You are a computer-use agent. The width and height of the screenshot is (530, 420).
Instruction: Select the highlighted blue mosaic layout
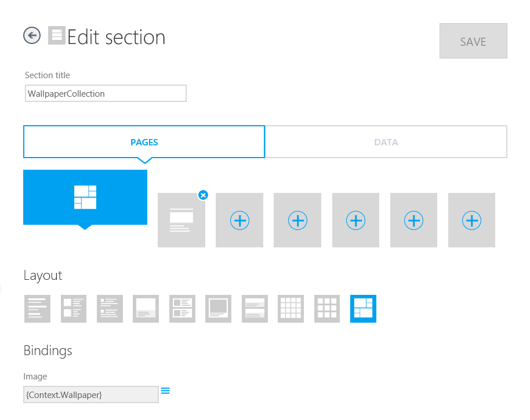point(363,308)
